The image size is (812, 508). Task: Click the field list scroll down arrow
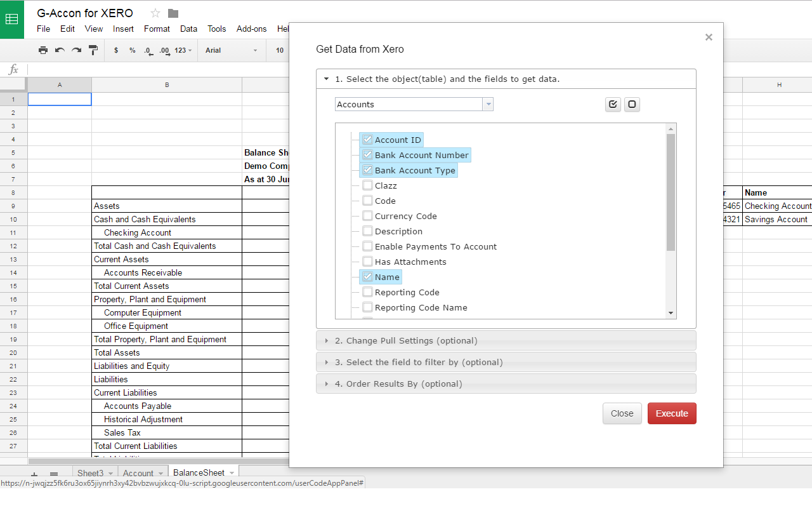point(671,313)
